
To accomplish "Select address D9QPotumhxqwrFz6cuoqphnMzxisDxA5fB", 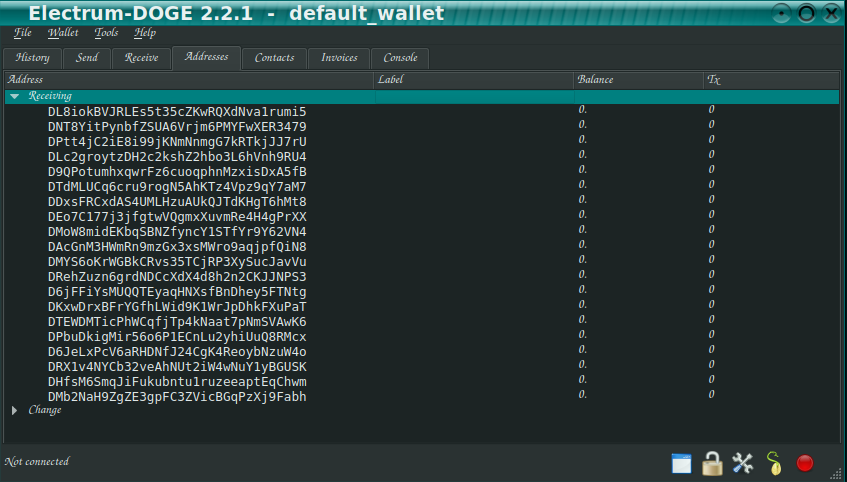I will tap(177, 172).
